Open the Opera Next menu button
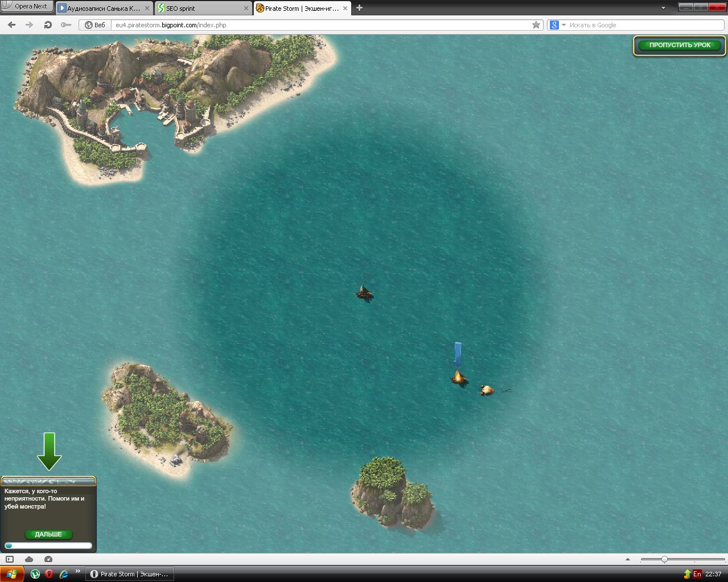The width and height of the screenshot is (728, 582). coord(27,7)
